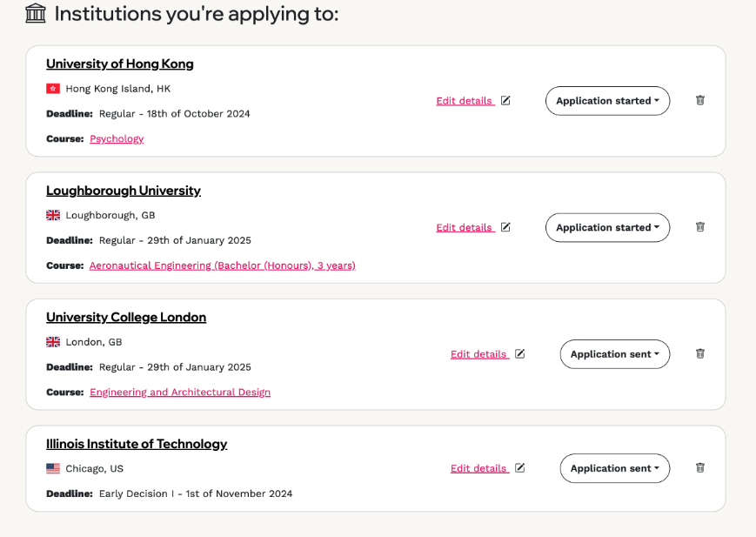Click pencil edit icon for Hong Kong
The height and width of the screenshot is (537, 756).
tap(505, 100)
